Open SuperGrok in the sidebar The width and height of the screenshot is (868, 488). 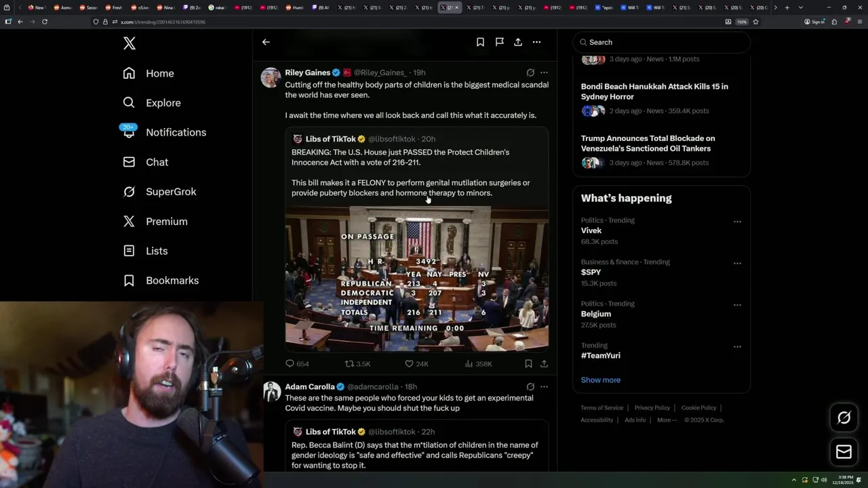click(159, 192)
